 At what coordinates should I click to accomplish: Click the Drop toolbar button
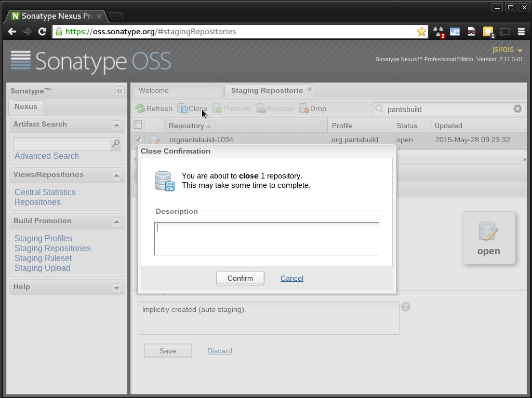(312, 108)
